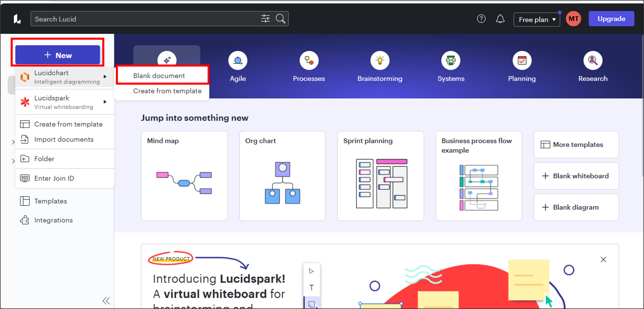Open notifications bell icon
This screenshot has width=644, height=309.
pyautogui.click(x=500, y=19)
